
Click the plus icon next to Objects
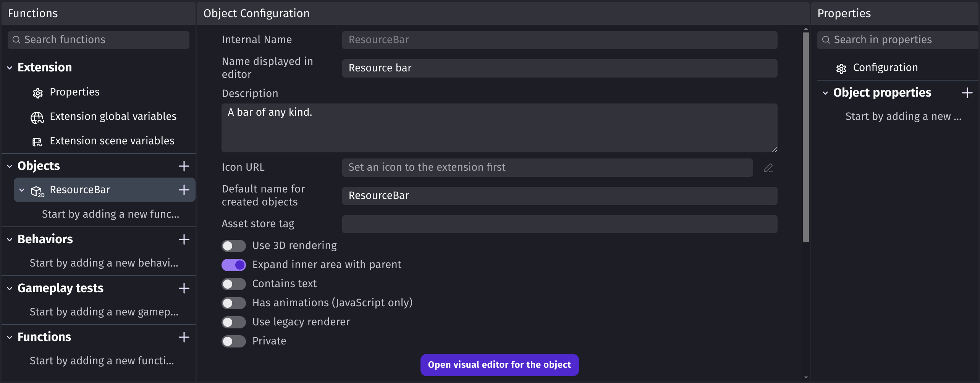tap(184, 166)
